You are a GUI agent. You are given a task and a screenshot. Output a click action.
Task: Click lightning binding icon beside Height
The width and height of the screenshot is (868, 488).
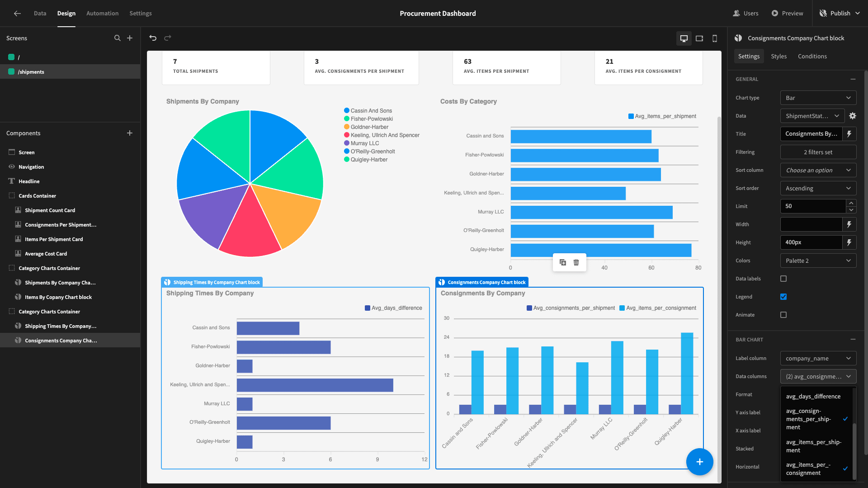tap(849, 242)
